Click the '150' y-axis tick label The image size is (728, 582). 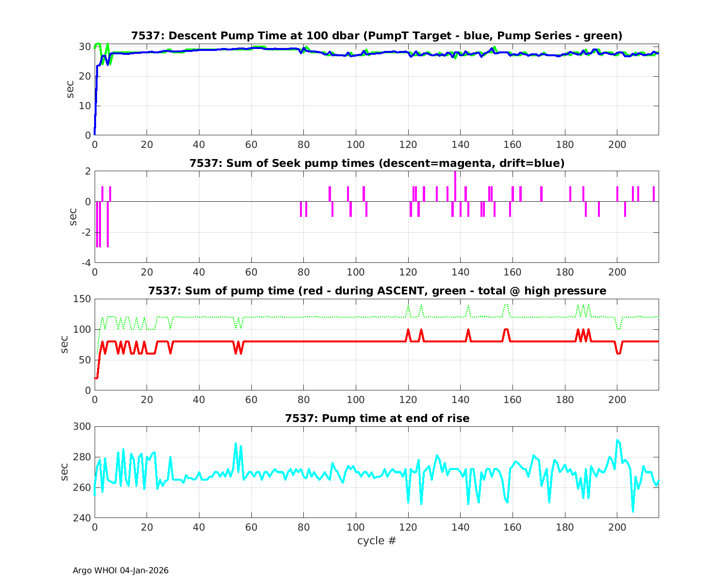tap(83, 299)
